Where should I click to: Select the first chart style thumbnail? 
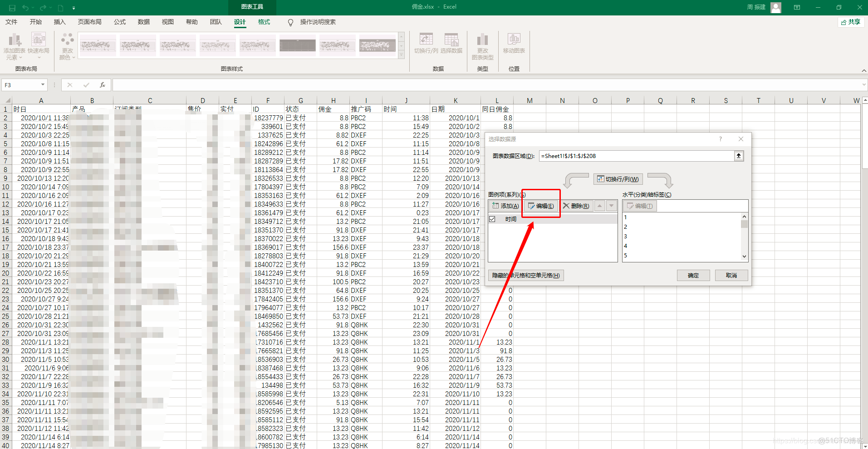98,45
